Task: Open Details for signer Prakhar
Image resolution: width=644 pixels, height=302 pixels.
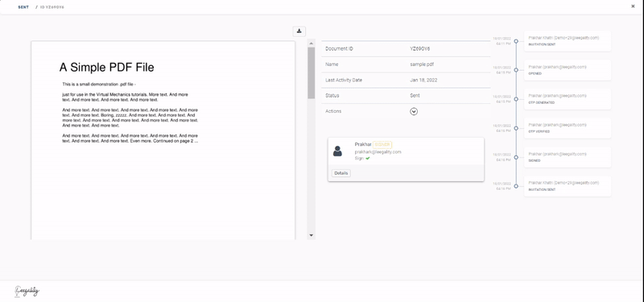Action: 341,173
